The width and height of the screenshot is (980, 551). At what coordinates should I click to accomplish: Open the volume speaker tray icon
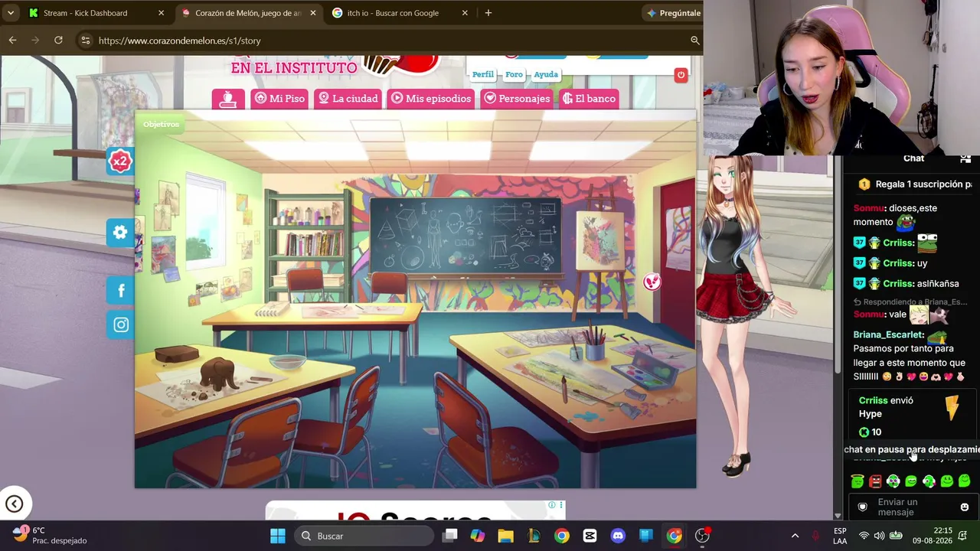[879, 536]
